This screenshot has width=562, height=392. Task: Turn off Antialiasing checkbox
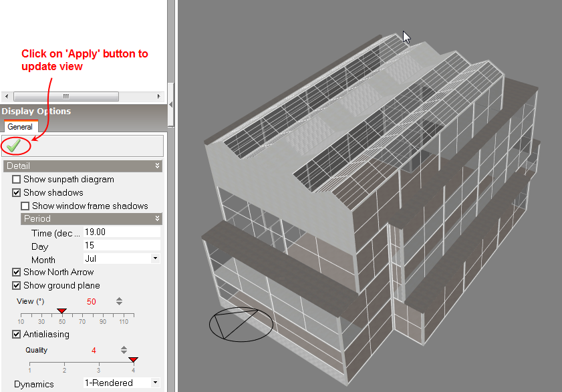pos(17,335)
